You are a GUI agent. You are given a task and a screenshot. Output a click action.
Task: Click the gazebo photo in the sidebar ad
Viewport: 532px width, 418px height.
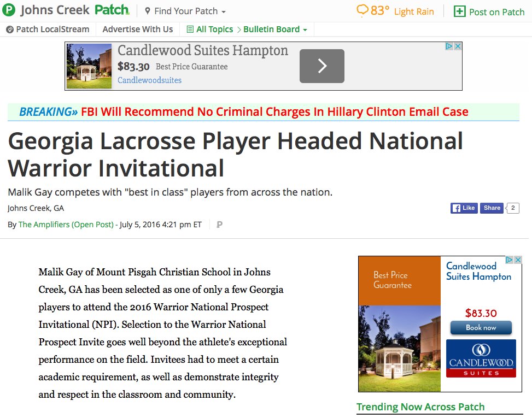pyautogui.click(x=400, y=349)
